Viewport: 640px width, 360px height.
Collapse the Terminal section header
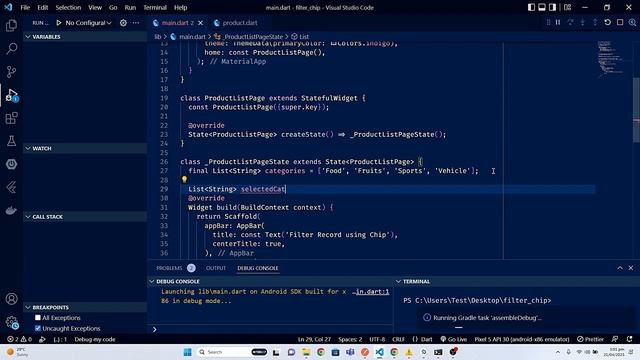coord(517,281)
